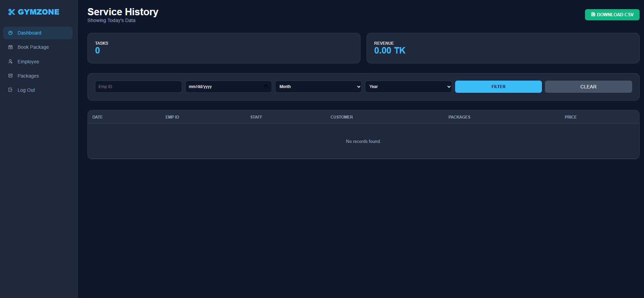Click the mm/dd/yyyy date field
The height and width of the screenshot is (298, 644).
tap(224, 87)
